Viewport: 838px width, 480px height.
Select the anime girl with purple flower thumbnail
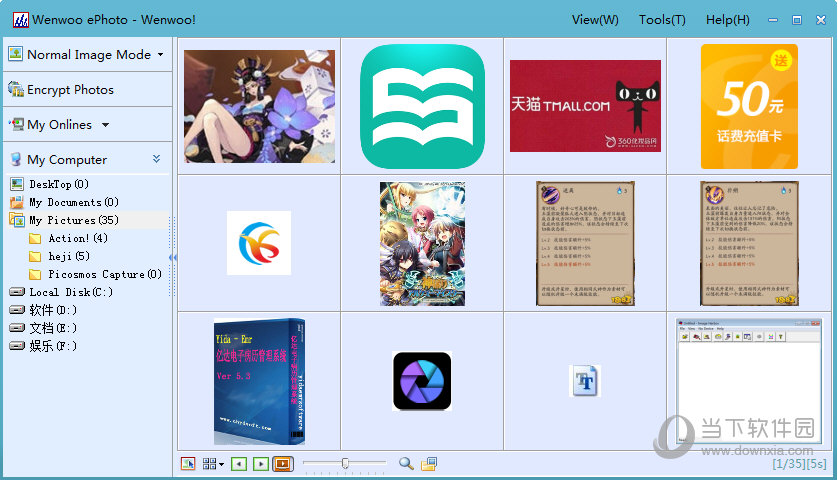259,106
